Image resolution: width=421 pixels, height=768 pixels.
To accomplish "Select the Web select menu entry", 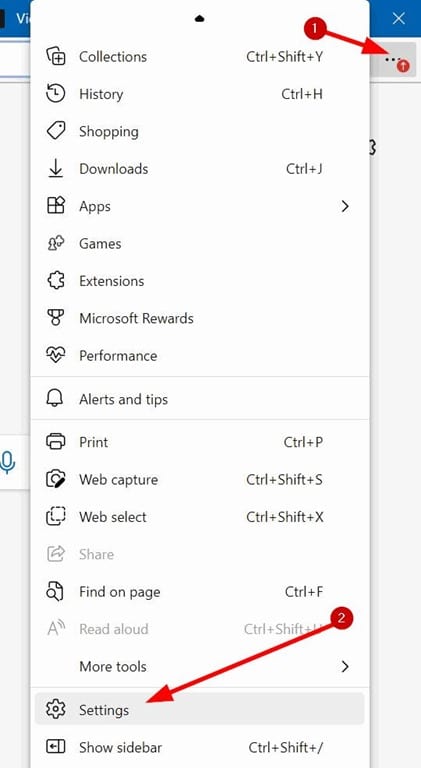I will point(200,517).
